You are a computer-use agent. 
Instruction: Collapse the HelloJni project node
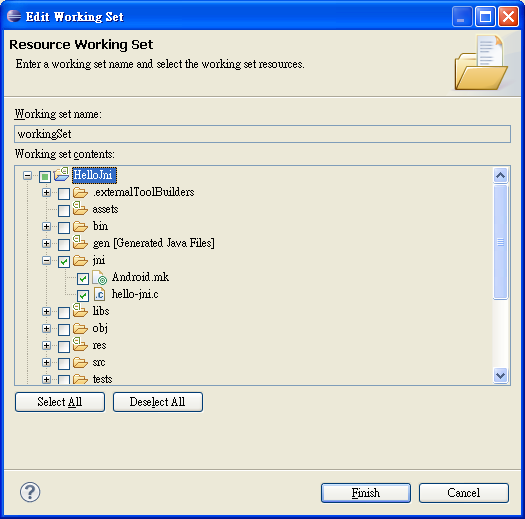coord(28,175)
